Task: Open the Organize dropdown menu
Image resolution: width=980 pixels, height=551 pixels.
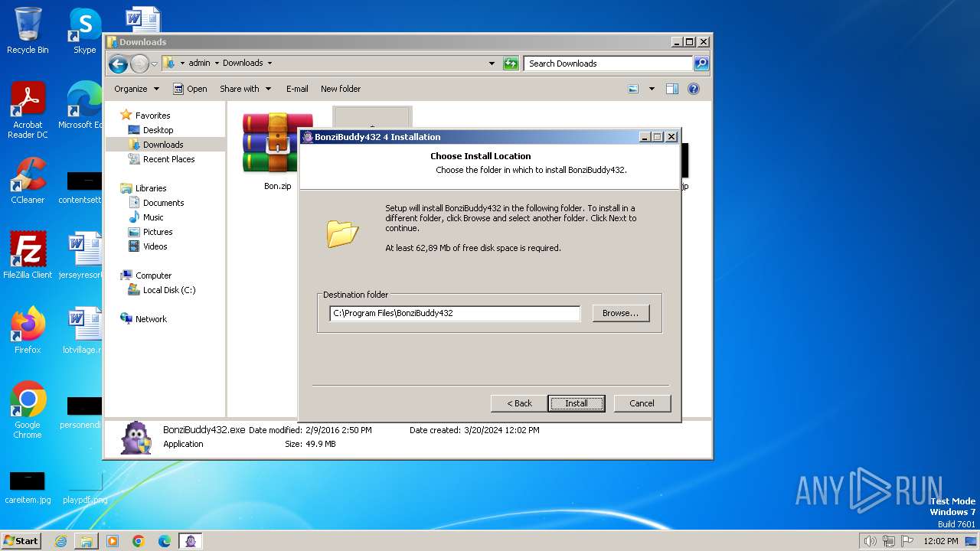Action: coord(136,89)
